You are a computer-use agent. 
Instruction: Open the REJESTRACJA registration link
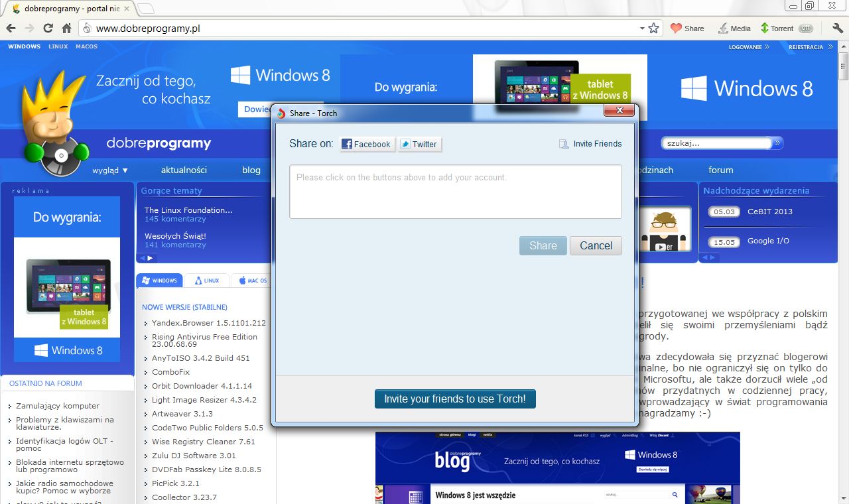tap(809, 47)
